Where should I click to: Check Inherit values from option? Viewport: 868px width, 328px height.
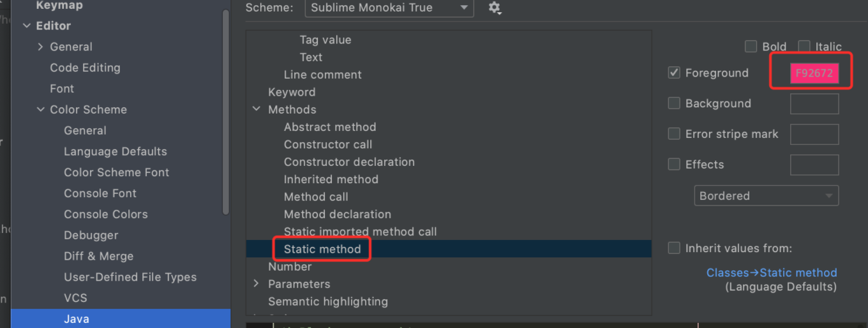coord(674,248)
